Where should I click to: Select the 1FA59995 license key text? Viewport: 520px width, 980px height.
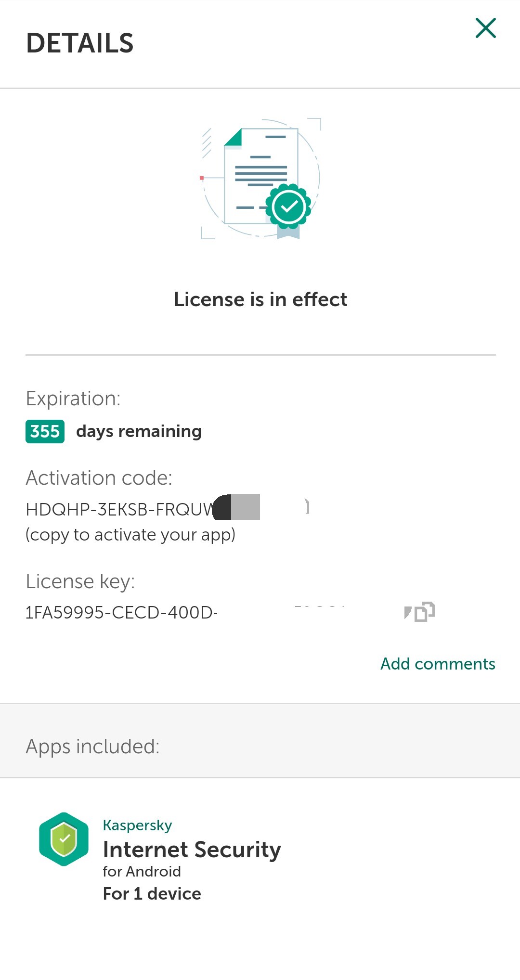point(121,613)
